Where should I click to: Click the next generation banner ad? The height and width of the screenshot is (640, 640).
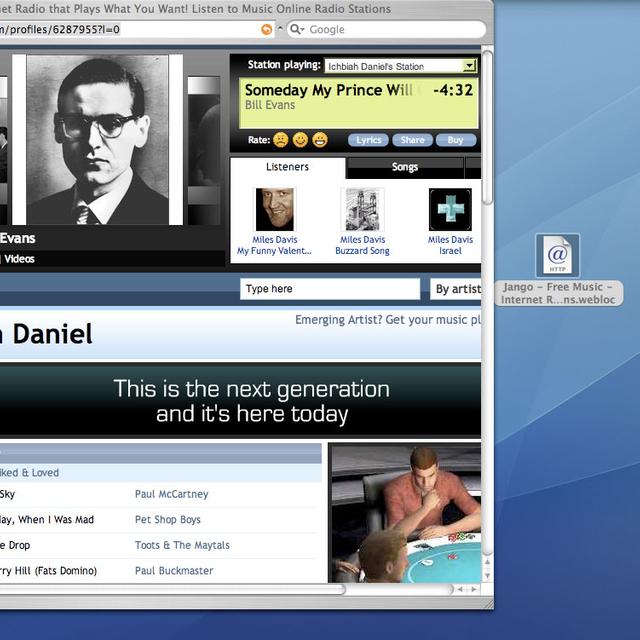[x=240, y=401]
